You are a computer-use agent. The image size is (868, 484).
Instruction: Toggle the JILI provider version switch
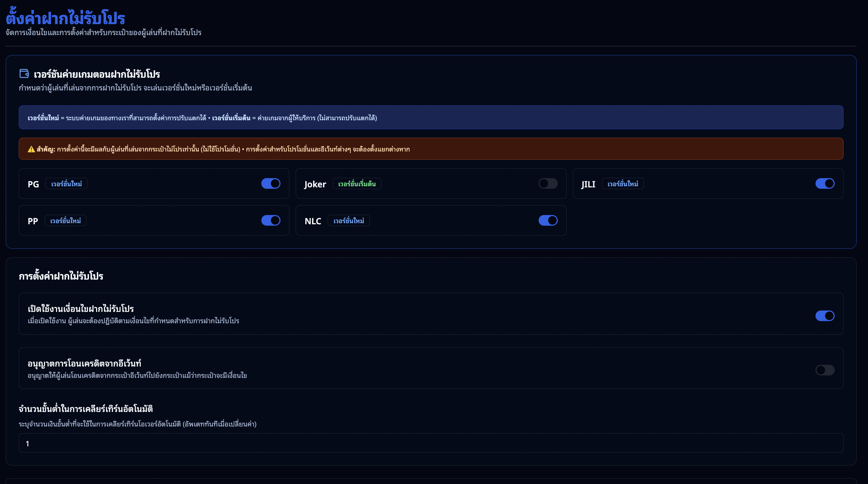tap(825, 183)
